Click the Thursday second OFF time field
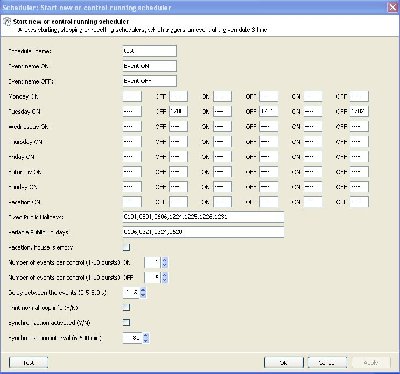Viewport: 400px width, 374px height. pos(269,142)
